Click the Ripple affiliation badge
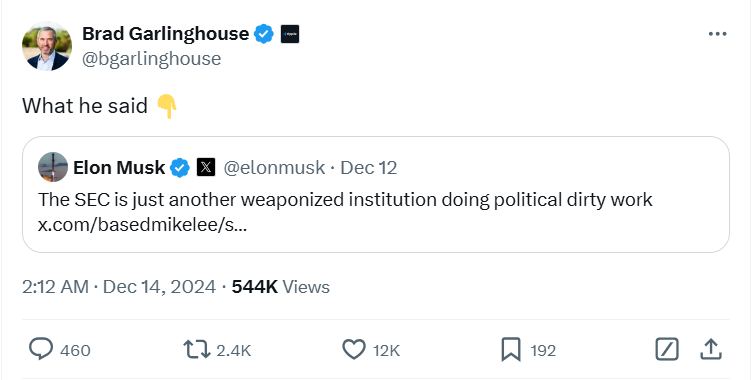The image size is (756, 380). pyautogui.click(x=290, y=34)
